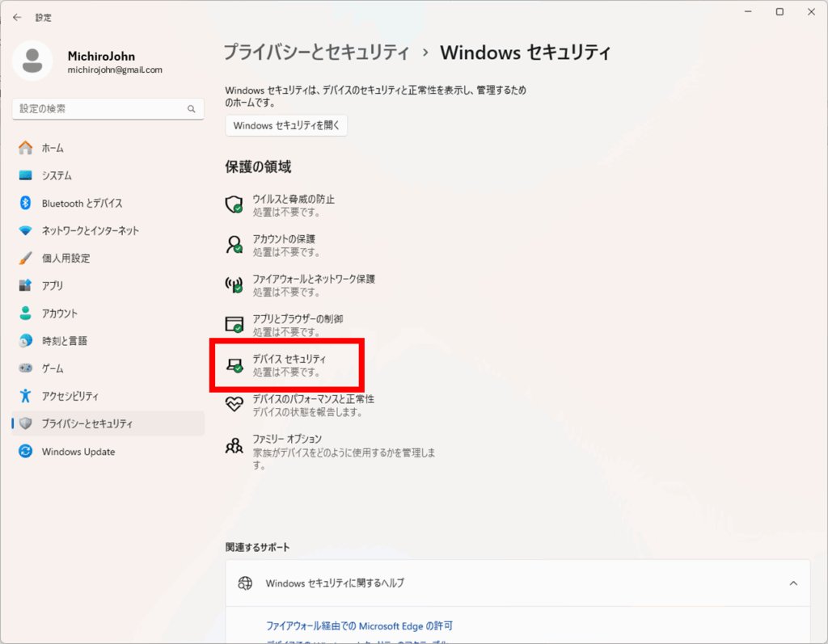Click michirojohn@gmail.com account email
Image resolution: width=828 pixels, height=644 pixels.
[115, 69]
